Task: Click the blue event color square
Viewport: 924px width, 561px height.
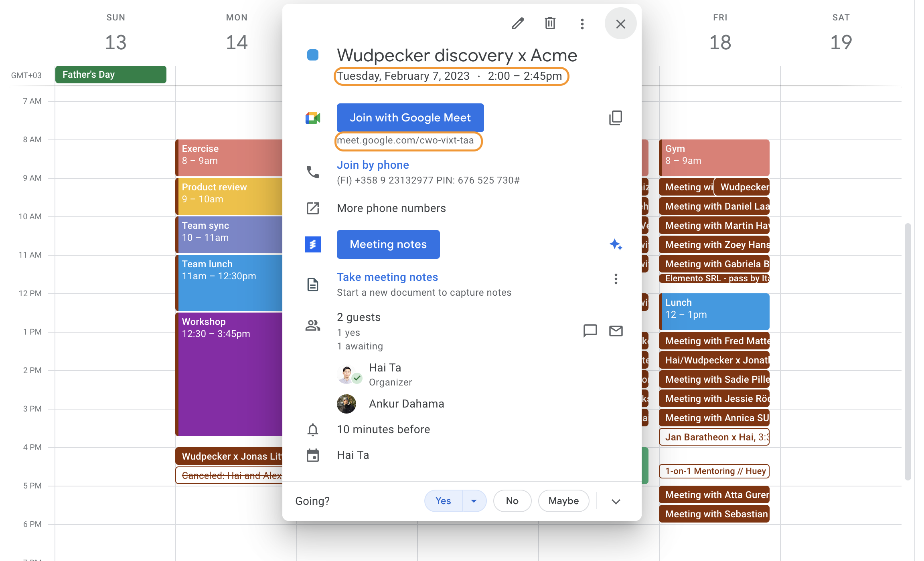Action: pos(312,55)
